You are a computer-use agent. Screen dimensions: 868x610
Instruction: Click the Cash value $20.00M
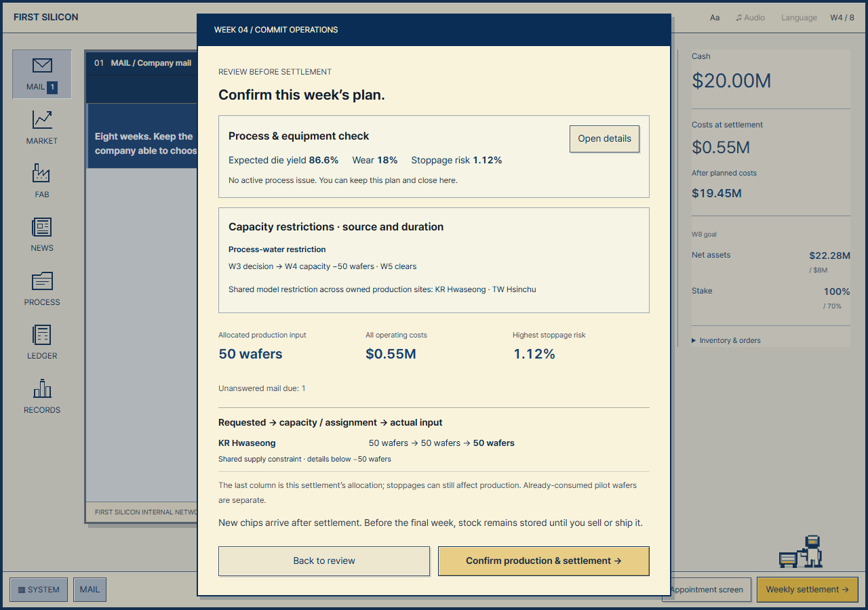pos(731,81)
